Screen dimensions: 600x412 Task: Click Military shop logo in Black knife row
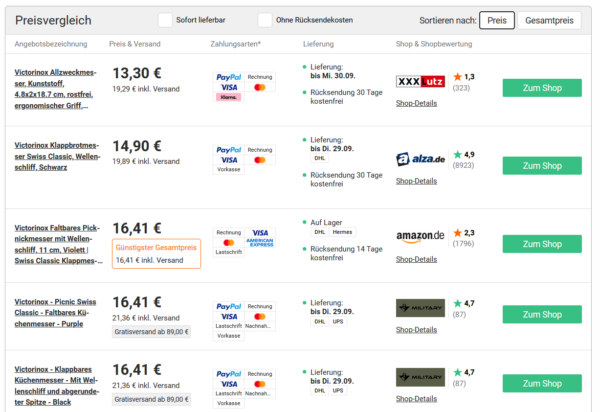pos(420,377)
